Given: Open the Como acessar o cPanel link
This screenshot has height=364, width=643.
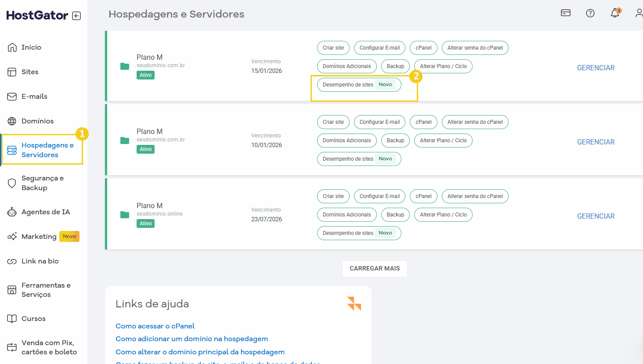Looking at the screenshot, I should click(155, 326).
